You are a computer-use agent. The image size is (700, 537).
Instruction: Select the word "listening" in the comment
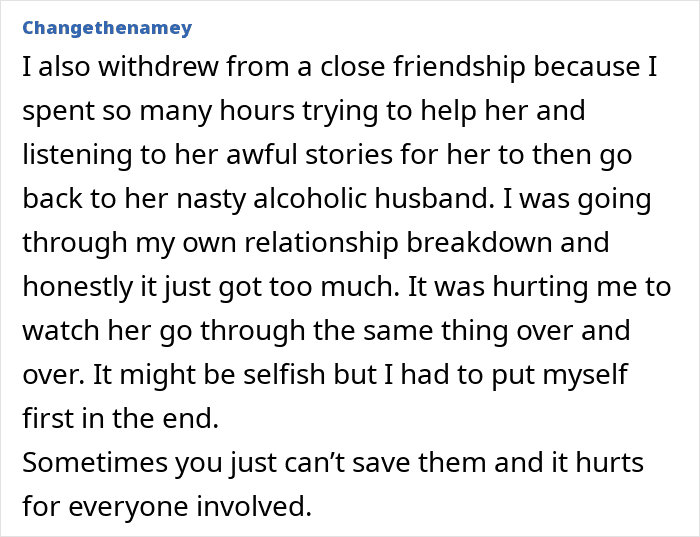coord(77,154)
